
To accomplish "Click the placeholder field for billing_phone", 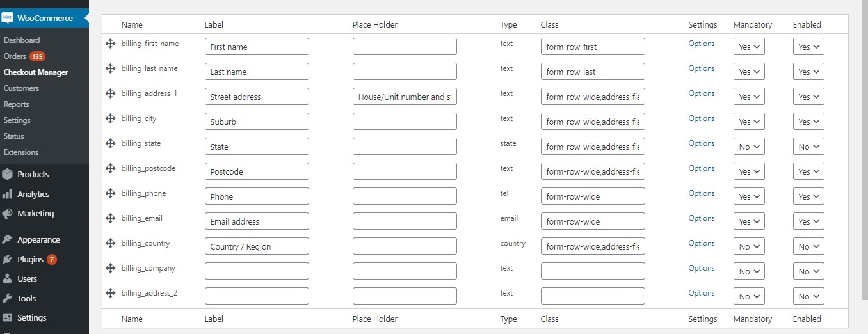I will [405, 196].
